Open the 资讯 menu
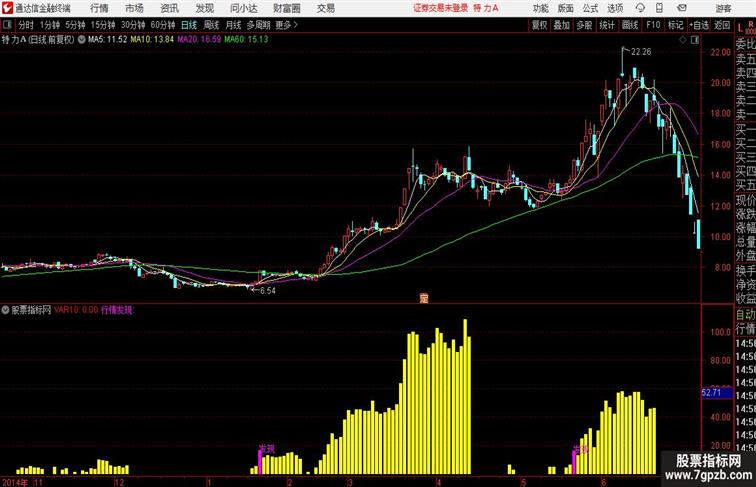Viewport: 756px width, 487px height. click(x=169, y=8)
